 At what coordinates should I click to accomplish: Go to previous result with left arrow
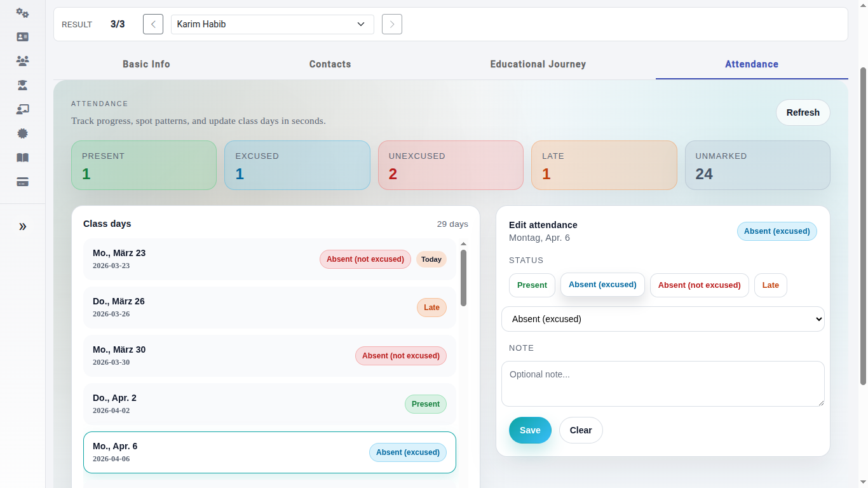pyautogui.click(x=153, y=24)
